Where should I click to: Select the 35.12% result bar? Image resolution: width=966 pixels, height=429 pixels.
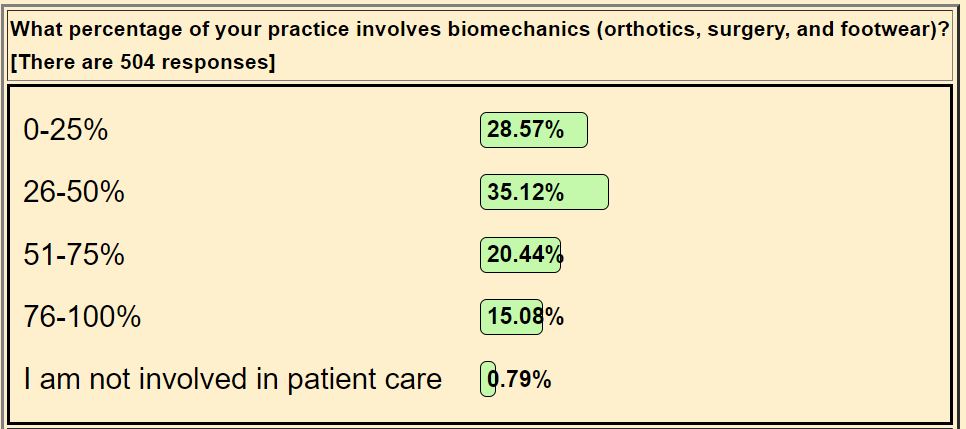[544, 192]
